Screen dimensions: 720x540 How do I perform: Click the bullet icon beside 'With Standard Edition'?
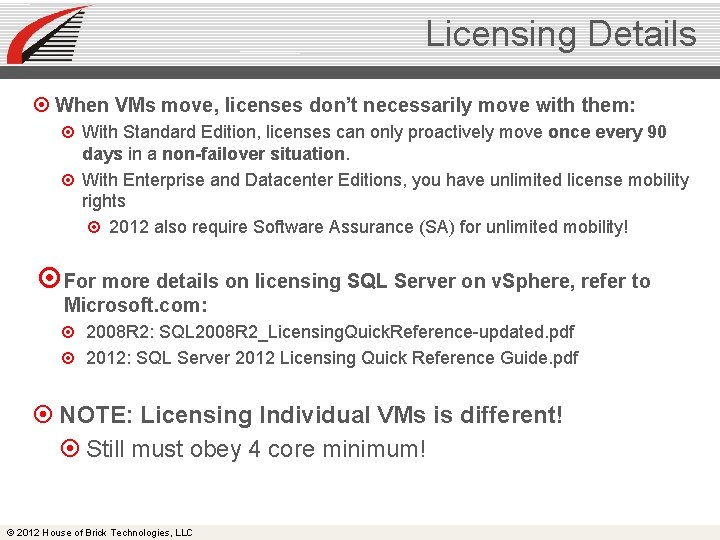pyautogui.click(x=68, y=132)
